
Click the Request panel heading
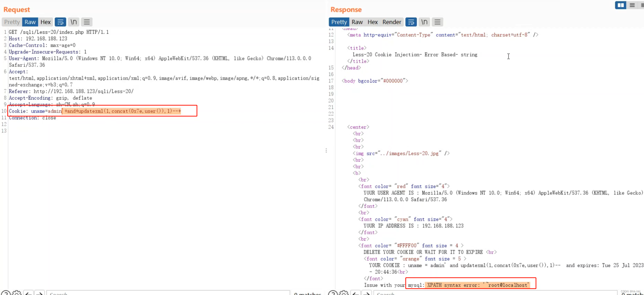pyautogui.click(x=17, y=10)
